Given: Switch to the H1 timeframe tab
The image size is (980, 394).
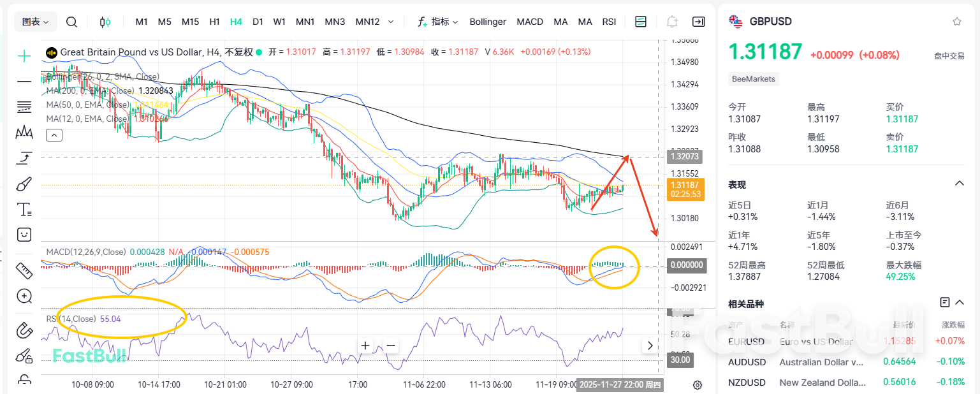Looking at the screenshot, I should pos(214,21).
